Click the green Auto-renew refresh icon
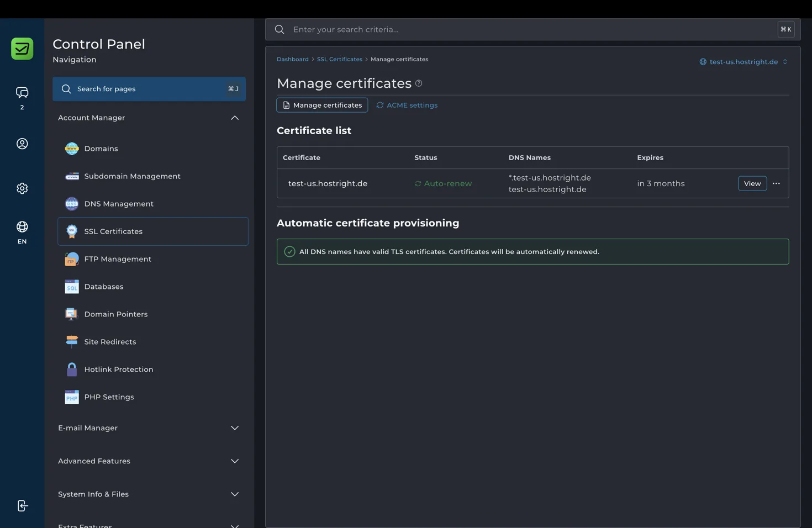This screenshot has height=528, width=812. point(418,183)
